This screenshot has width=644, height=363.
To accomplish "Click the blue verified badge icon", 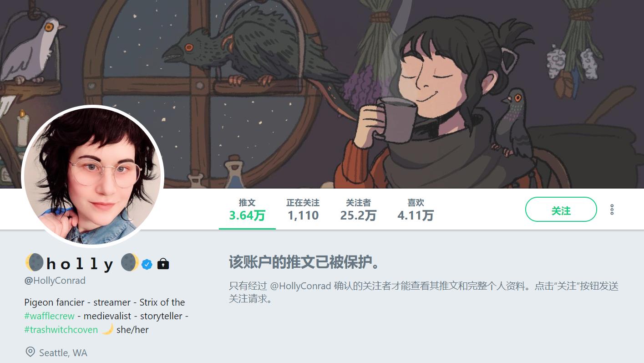I will click(x=147, y=264).
